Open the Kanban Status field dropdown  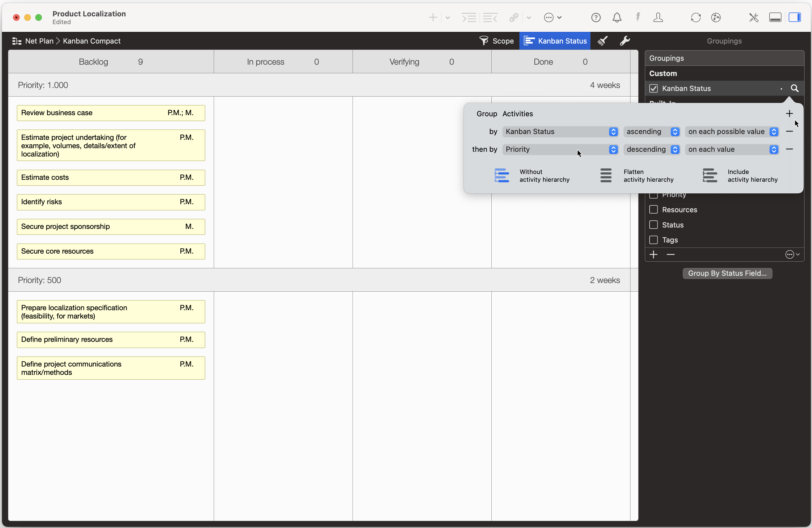(560, 132)
